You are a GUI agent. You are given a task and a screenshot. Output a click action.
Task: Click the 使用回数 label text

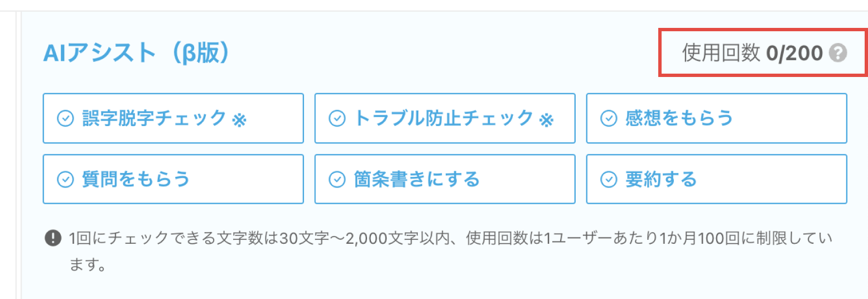tap(721, 54)
